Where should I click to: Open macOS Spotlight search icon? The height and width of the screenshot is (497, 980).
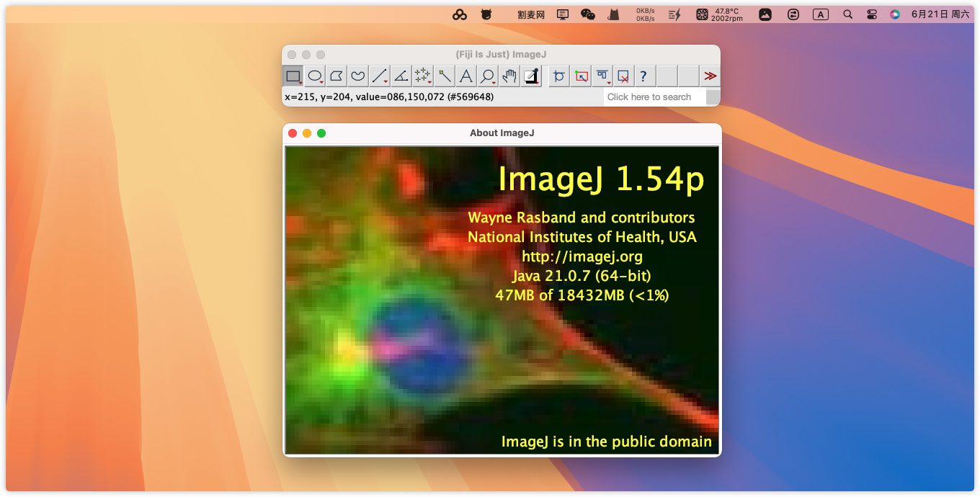click(847, 14)
